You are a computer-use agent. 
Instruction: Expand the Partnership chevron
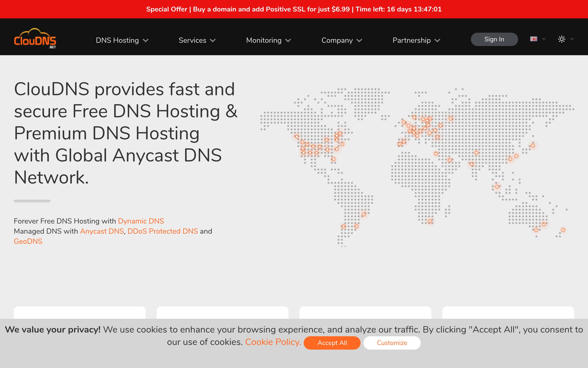tap(437, 40)
